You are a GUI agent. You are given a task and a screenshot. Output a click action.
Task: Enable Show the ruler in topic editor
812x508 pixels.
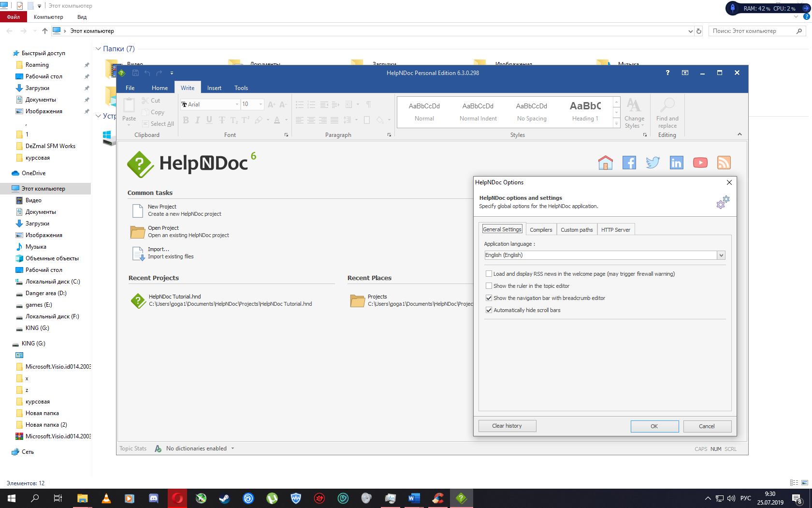click(489, 286)
